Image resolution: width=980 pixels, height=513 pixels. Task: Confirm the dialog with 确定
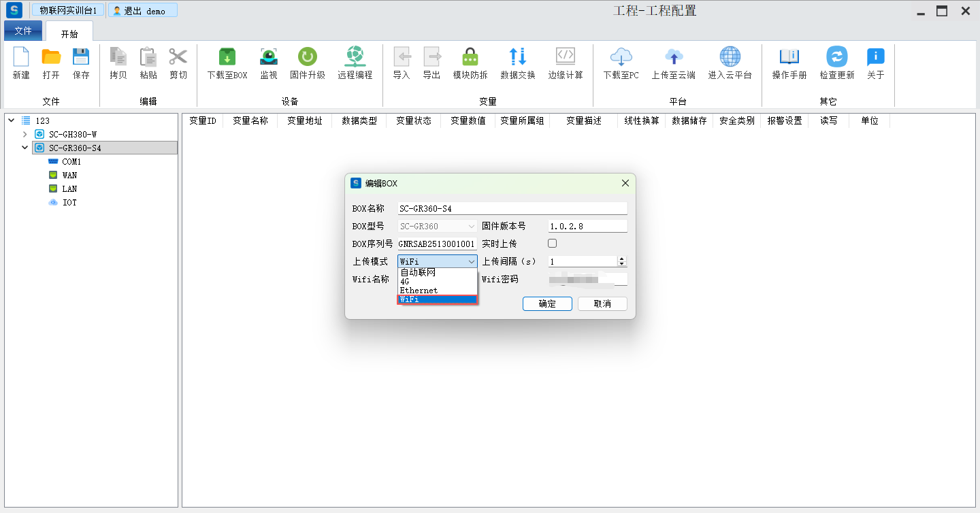coord(547,304)
